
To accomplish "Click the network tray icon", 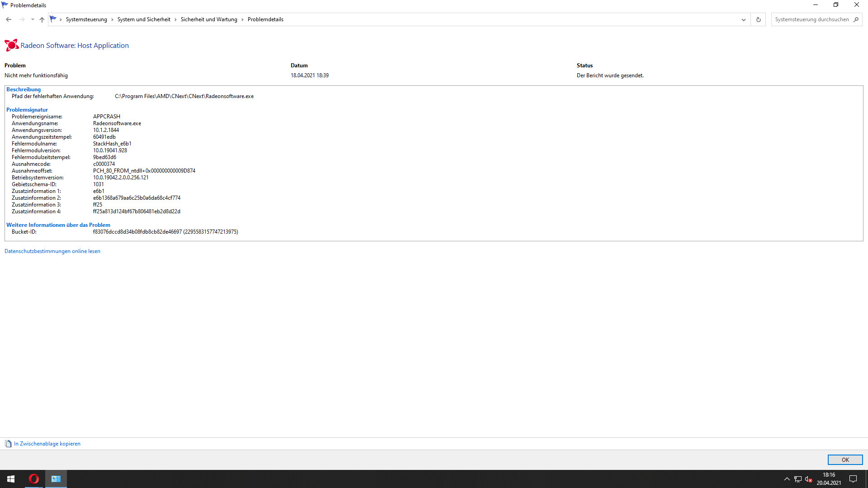I will click(x=797, y=479).
